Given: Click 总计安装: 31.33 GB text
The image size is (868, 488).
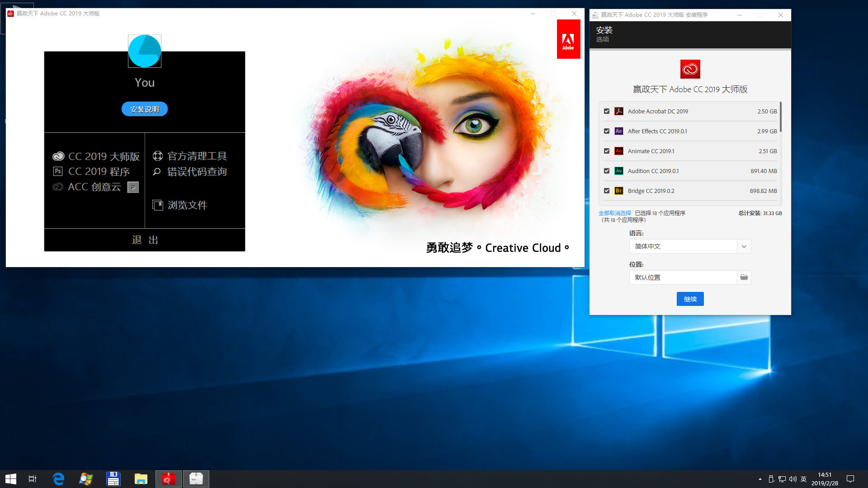Looking at the screenshot, I should pos(760,213).
